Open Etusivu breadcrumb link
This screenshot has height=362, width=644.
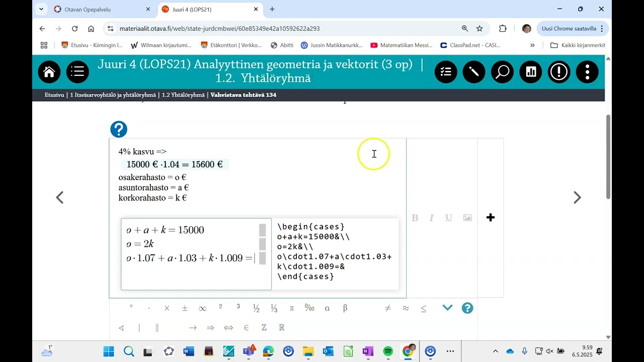(54, 95)
